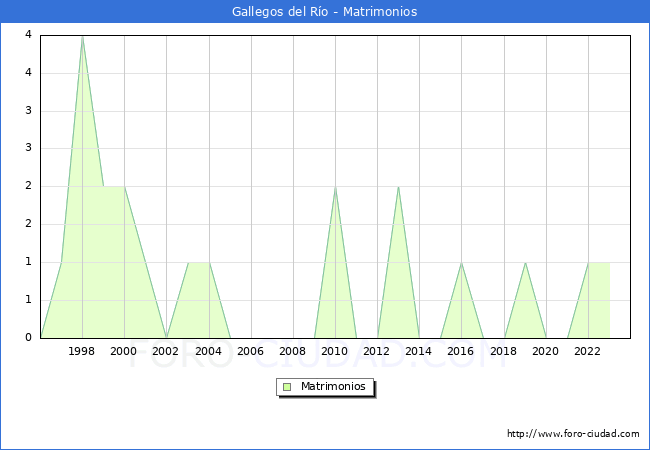Click the 2022 x-axis label

point(588,351)
